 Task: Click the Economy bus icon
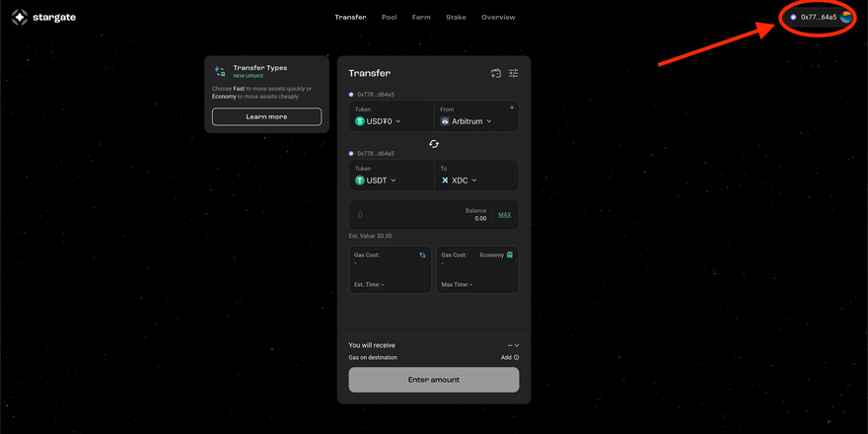510,255
